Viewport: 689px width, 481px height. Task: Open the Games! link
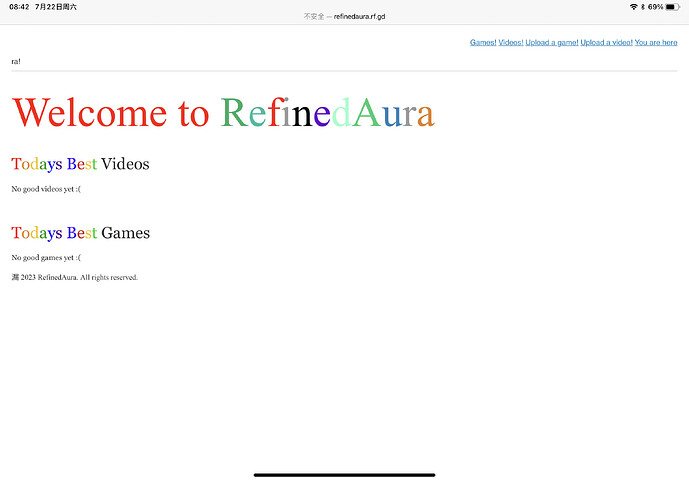click(483, 42)
